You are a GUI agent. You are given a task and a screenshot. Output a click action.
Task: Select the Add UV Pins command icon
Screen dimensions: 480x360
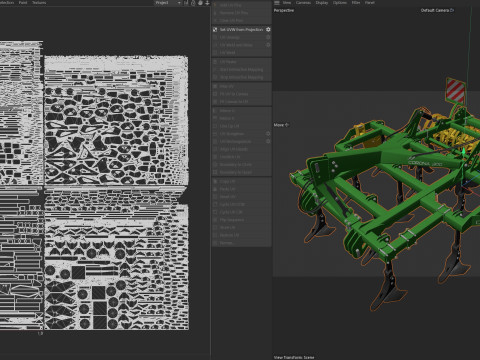coord(215,5)
